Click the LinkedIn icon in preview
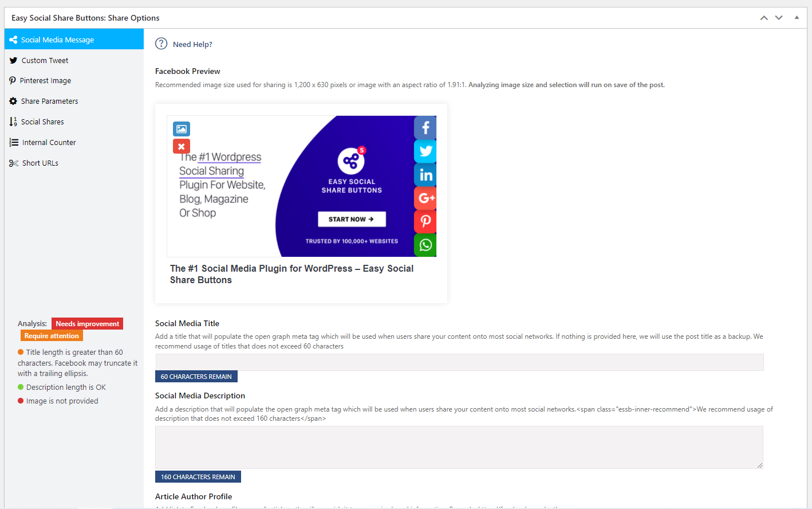Viewport: 812px width, 509px height. click(425, 175)
